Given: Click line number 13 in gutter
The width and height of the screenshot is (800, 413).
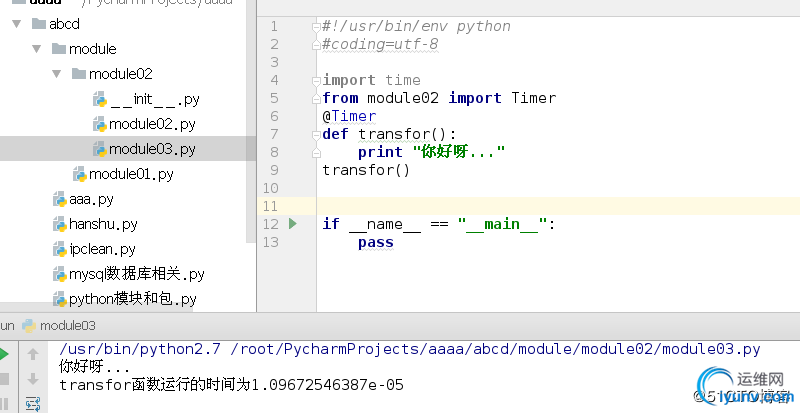Looking at the screenshot, I should 270,242.
